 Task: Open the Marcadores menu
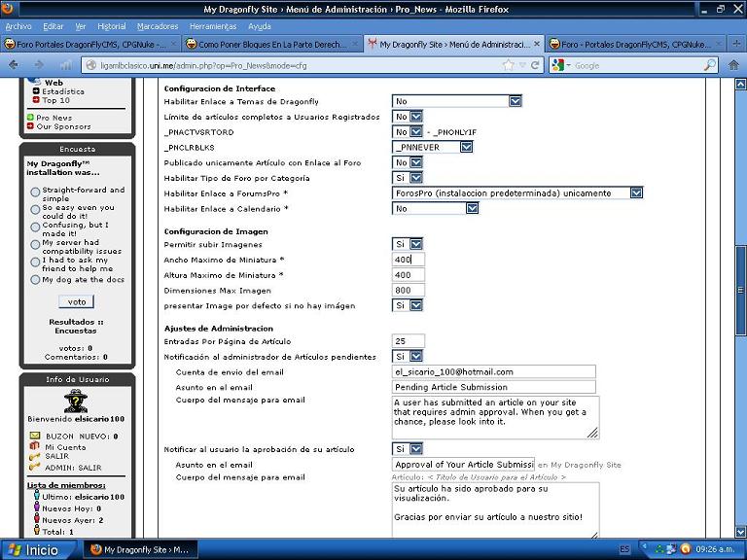pyautogui.click(x=158, y=26)
